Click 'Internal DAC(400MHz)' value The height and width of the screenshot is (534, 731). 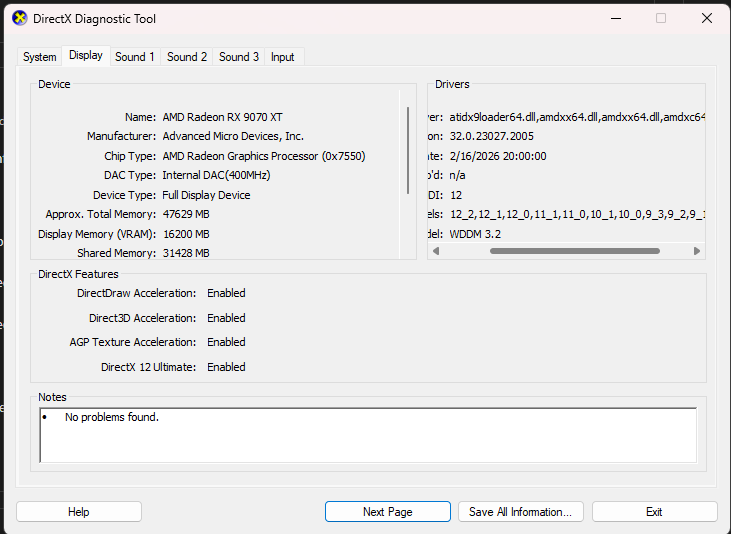(x=216, y=175)
